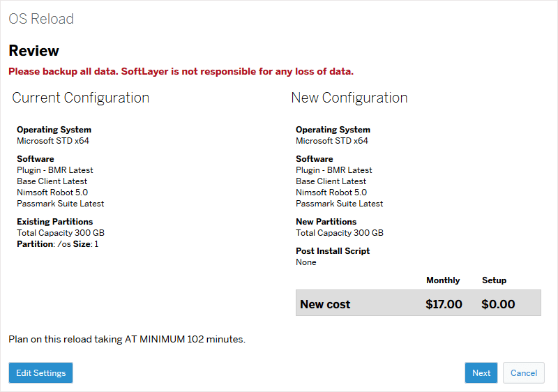Click the OS Reload page title
Viewport: 558px width, 392px height.
point(41,19)
